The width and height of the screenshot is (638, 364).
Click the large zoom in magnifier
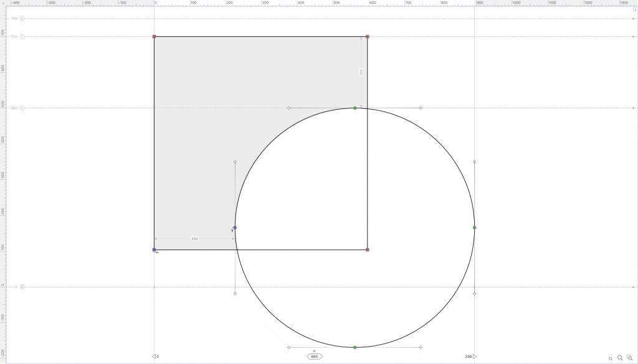point(620,358)
